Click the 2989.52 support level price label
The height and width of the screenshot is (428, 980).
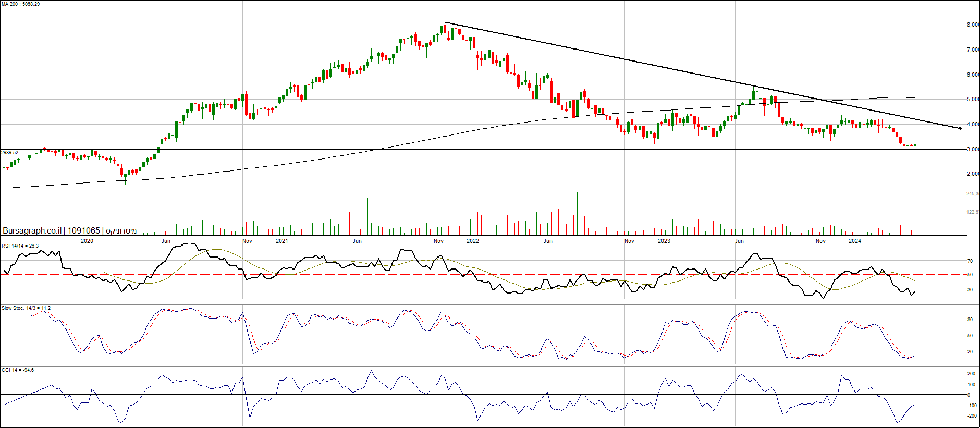[9, 153]
